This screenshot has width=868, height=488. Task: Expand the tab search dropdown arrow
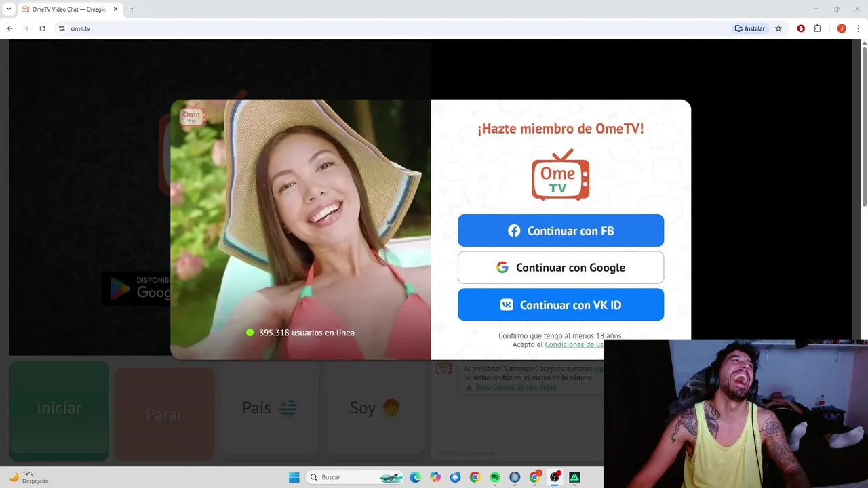point(9,9)
